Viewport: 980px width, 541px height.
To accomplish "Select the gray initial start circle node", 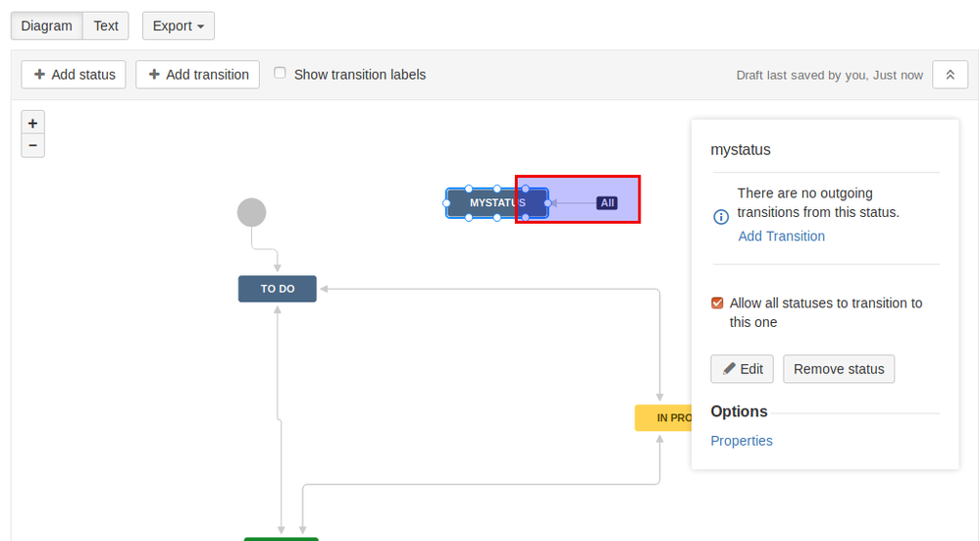I will click(252, 213).
